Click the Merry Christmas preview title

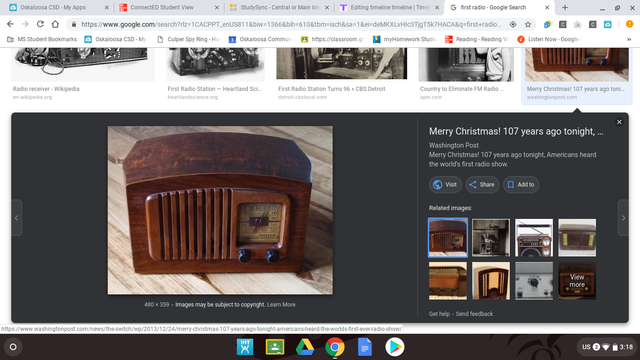516,131
